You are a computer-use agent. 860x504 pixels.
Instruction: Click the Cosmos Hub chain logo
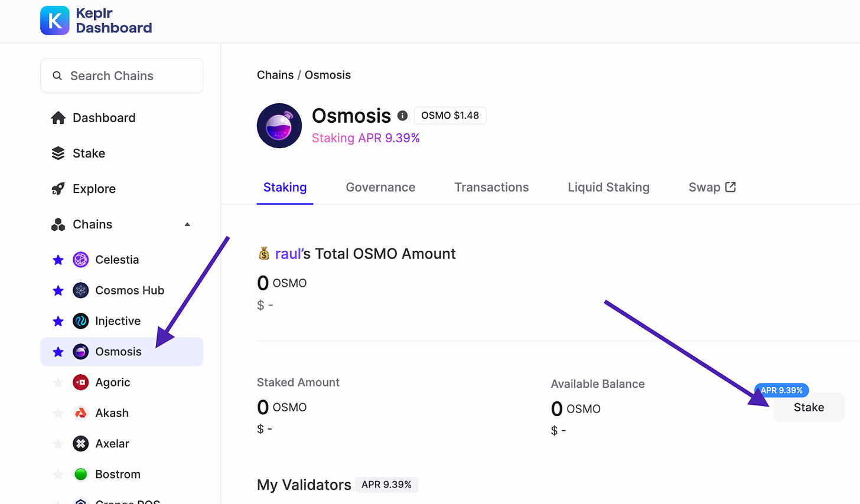point(81,290)
